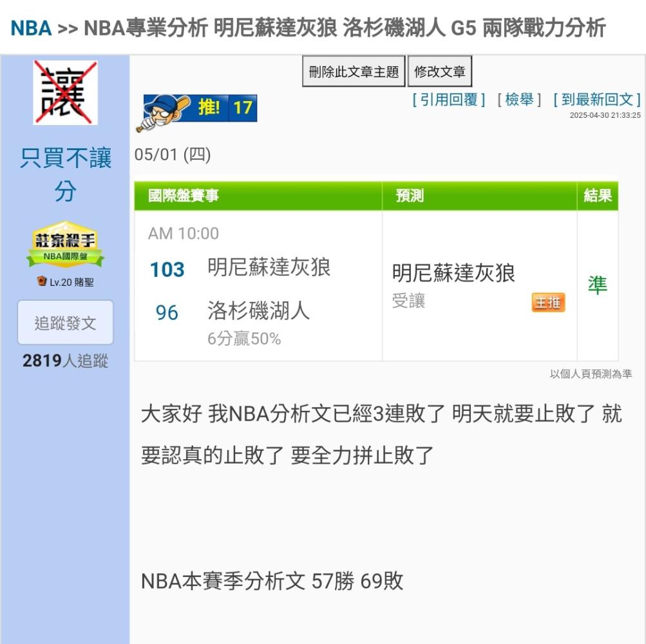Click the 預測 column header
This screenshot has width=646, height=644.
pyautogui.click(x=480, y=196)
